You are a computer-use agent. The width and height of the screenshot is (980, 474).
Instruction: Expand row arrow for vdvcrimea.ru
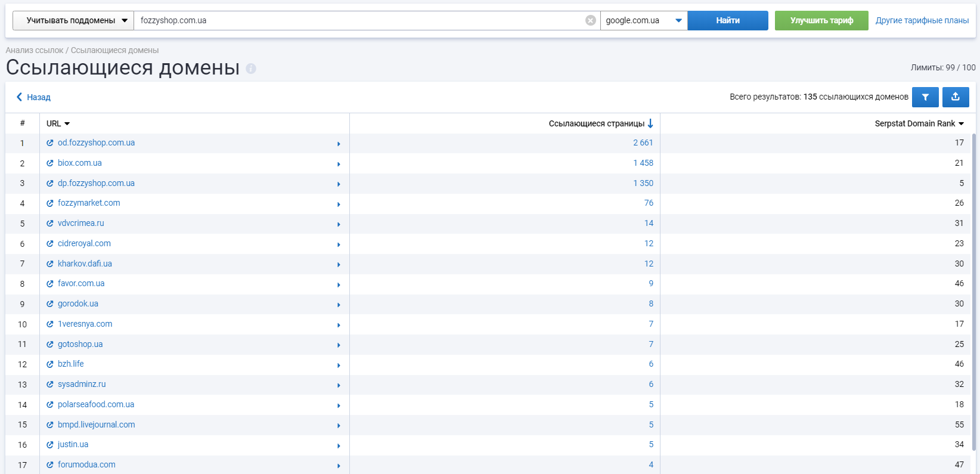pyautogui.click(x=339, y=224)
